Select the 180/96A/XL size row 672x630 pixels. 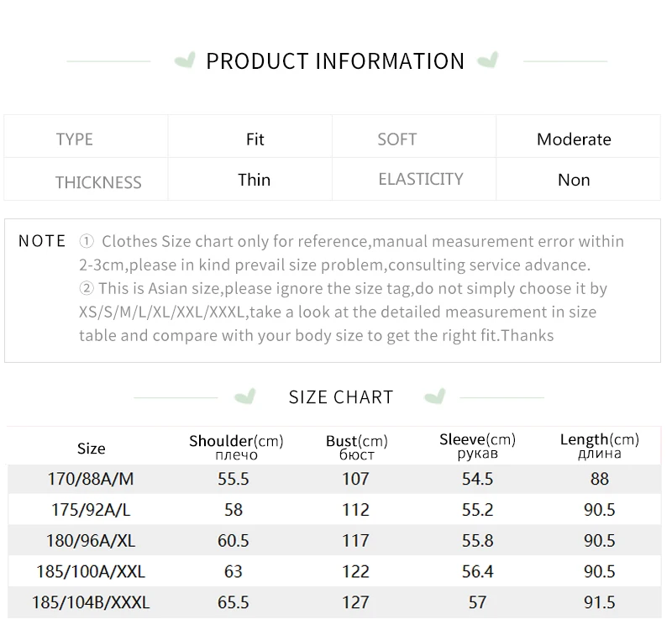[x=334, y=540]
